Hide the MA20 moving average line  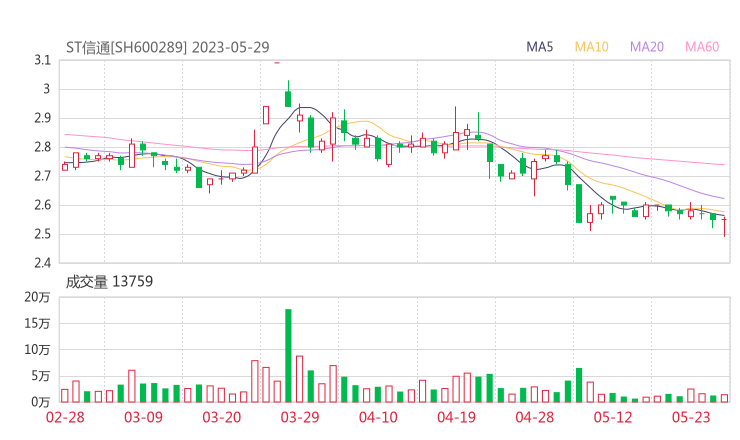(647, 47)
